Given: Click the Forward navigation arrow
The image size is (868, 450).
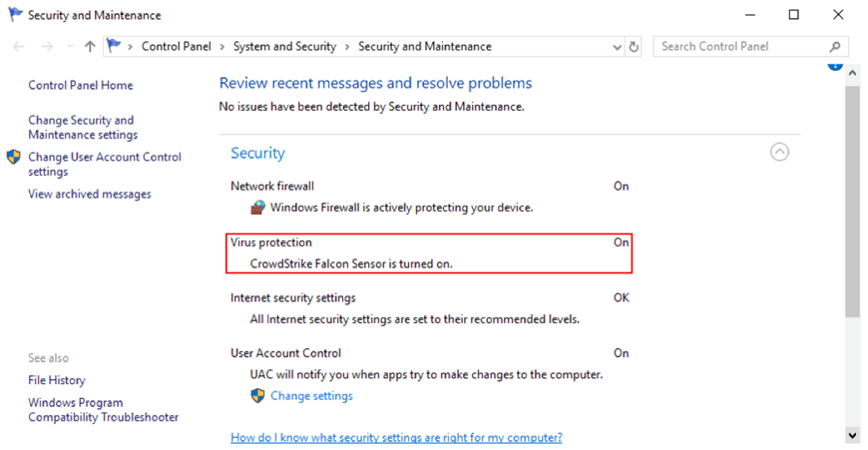Looking at the screenshot, I should (46, 47).
